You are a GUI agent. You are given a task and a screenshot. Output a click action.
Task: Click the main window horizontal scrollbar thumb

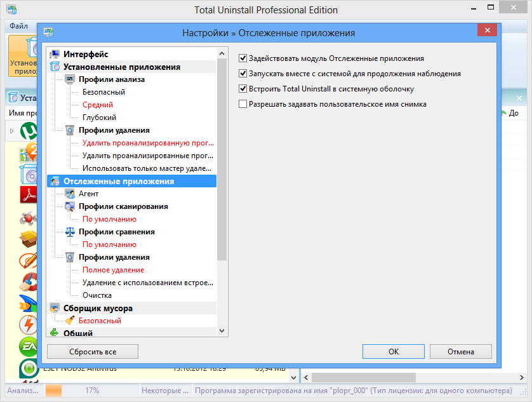pyautogui.click(x=364, y=378)
